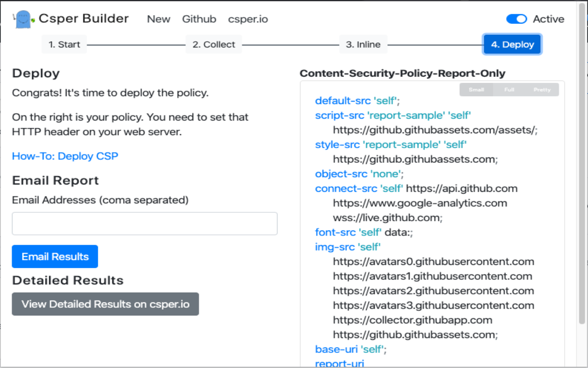588x368 pixels.
Task: Click https://github.githubassets.com/assets/; line
Action: [435, 130]
